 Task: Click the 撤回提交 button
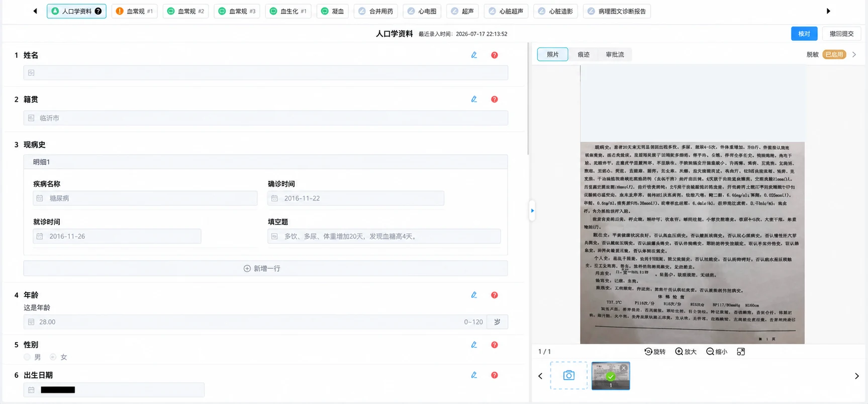pyautogui.click(x=841, y=34)
